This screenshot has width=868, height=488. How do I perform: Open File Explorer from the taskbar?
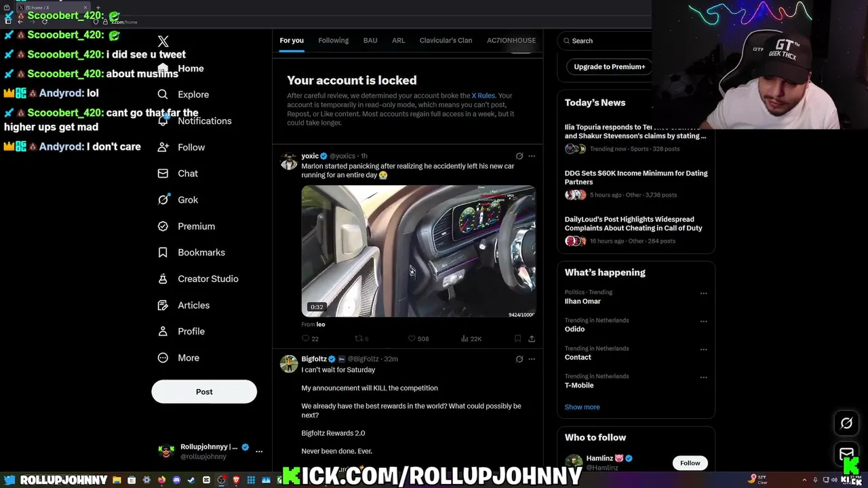point(117,481)
